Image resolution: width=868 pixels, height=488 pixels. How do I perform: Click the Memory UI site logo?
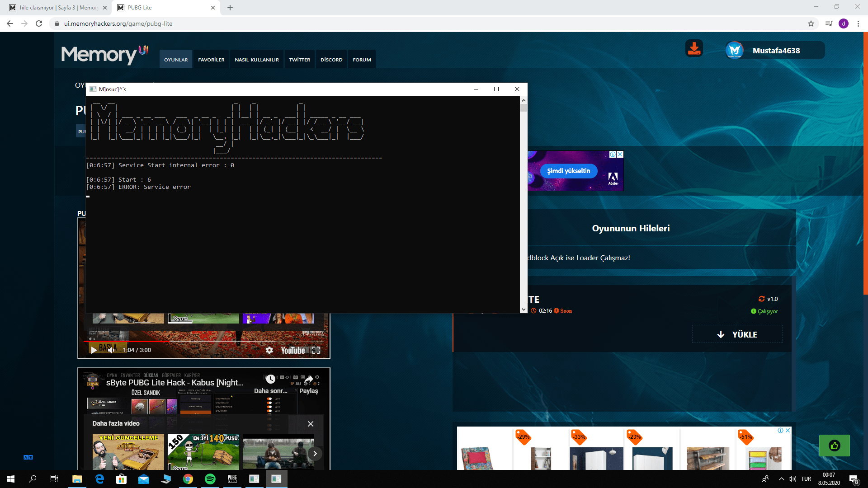click(x=104, y=55)
